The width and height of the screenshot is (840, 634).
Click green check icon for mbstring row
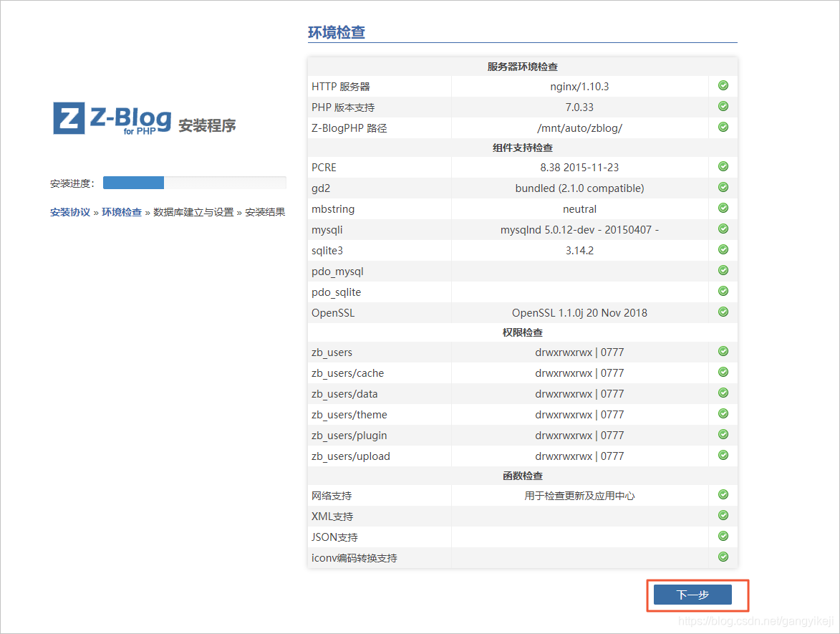tap(723, 208)
